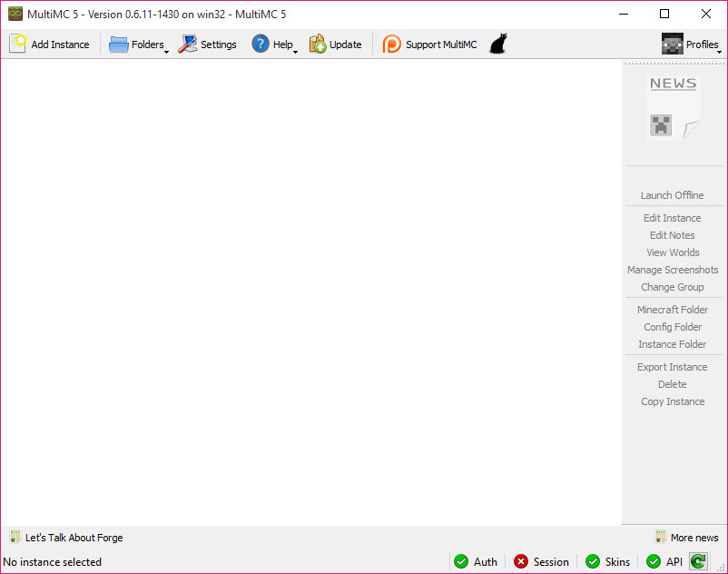Expand the Help dropdown menu
This screenshot has height=574, width=728.
(x=274, y=45)
